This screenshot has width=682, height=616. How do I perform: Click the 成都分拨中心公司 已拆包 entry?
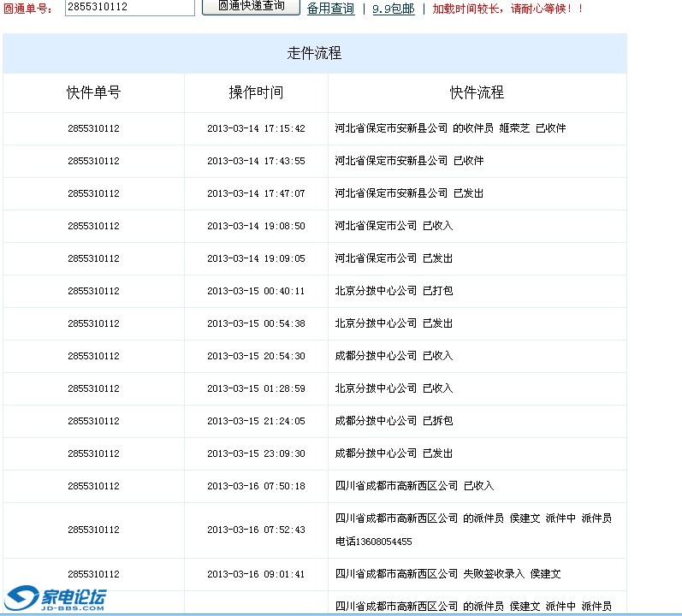(x=394, y=421)
